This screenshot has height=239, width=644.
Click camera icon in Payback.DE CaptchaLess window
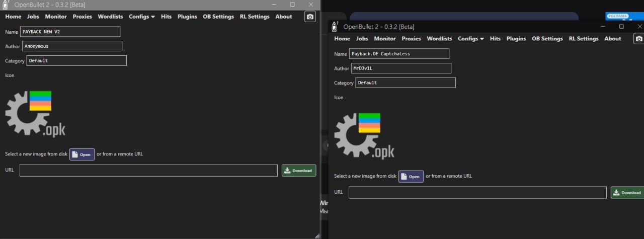pos(638,39)
